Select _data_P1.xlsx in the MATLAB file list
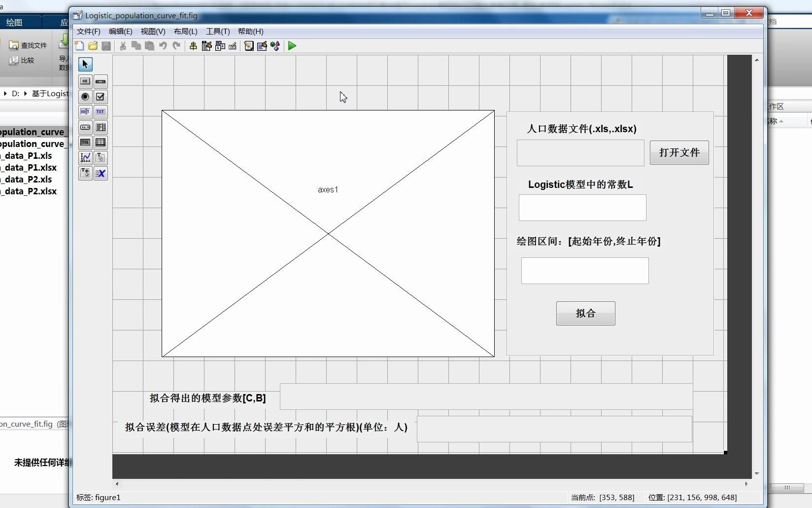This screenshot has height=508, width=812. tap(29, 168)
